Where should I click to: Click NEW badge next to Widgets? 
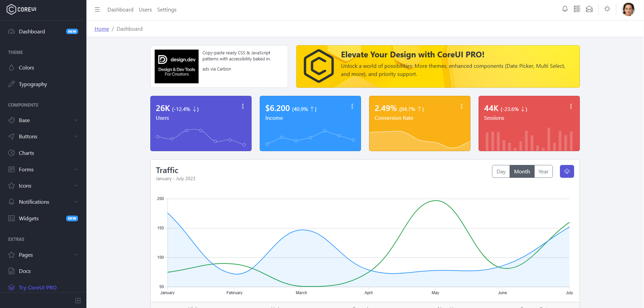pyautogui.click(x=72, y=218)
